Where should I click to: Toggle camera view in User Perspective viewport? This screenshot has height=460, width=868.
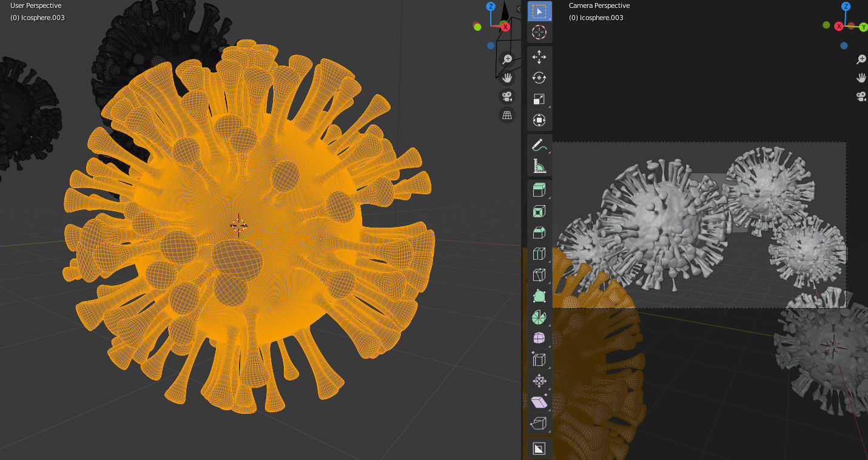point(507,96)
